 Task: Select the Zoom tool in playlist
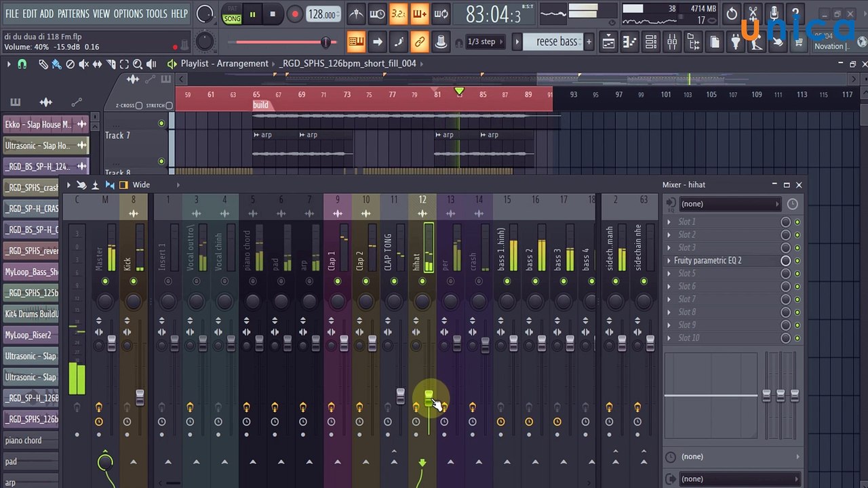[138, 64]
